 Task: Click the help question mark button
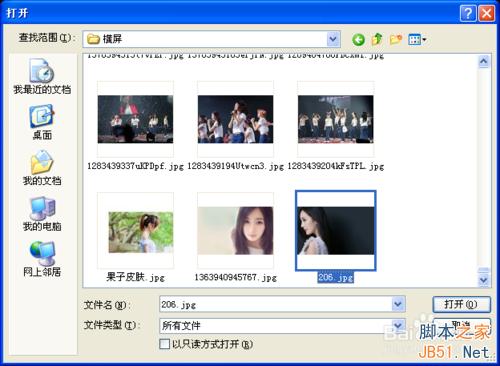(468, 13)
